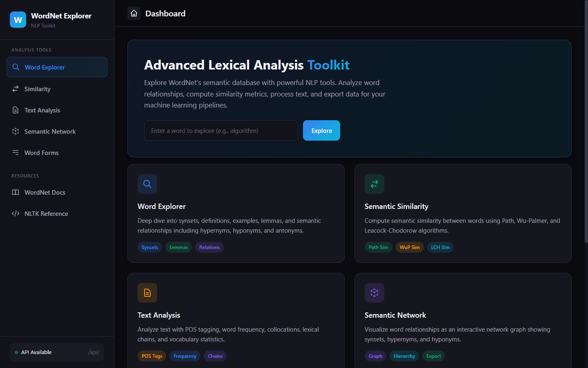Click the WordNet Explorer logo badge
The image size is (588, 368).
click(x=18, y=19)
